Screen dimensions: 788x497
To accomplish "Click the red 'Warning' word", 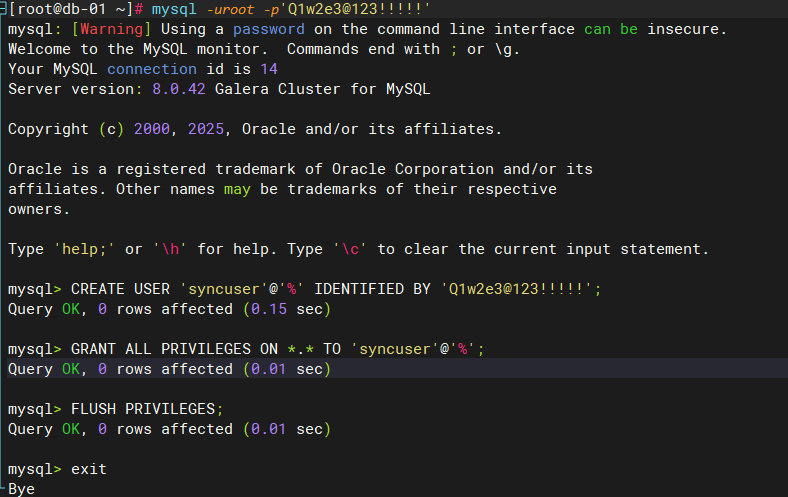I will click(112, 29).
